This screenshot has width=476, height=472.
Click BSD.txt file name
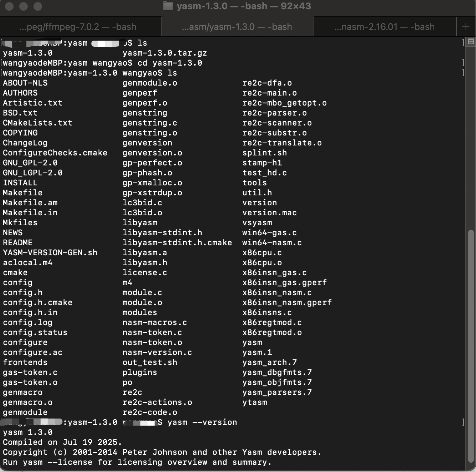(x=20, y=113)
